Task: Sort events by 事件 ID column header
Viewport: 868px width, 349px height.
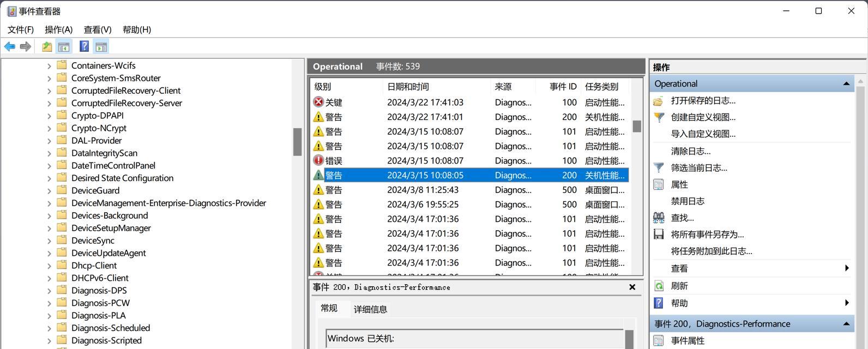Action: [x=558, y=87]
